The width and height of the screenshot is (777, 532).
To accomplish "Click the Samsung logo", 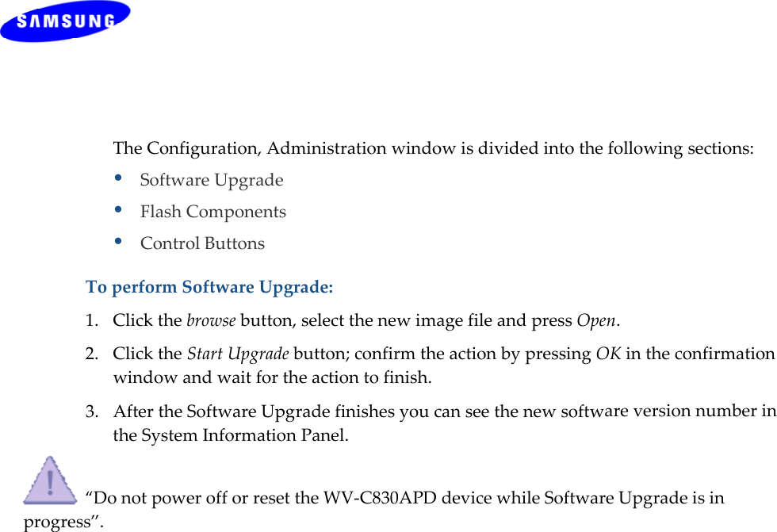I will pyautogui.click(x=65, y=21).
